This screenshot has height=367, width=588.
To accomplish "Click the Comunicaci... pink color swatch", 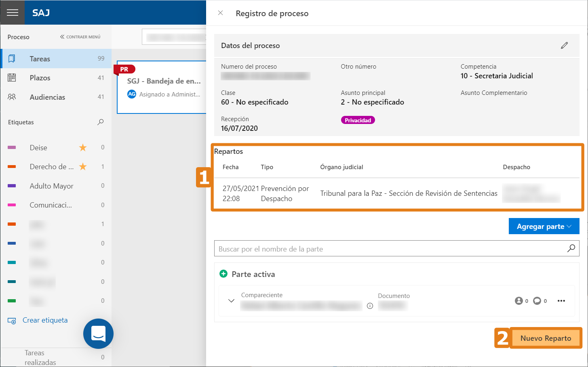I will coord(12,205).
